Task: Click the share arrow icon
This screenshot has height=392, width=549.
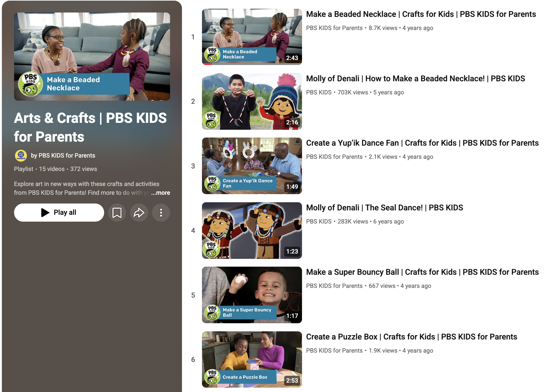Action: (139, 213)
